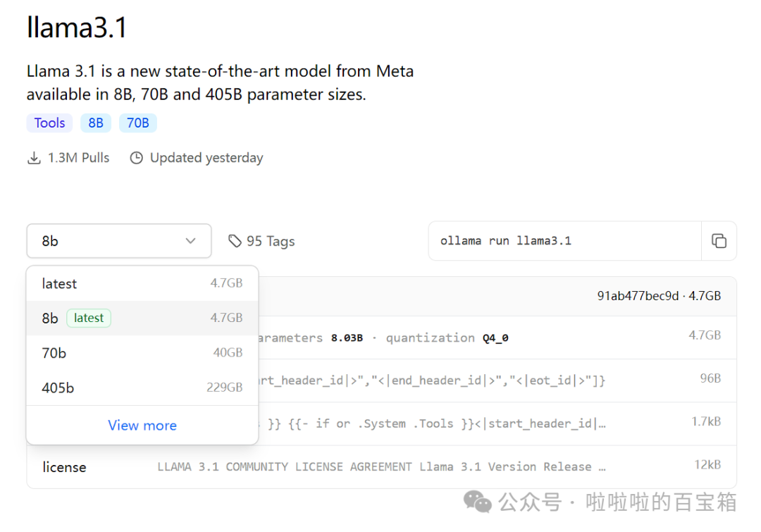The width and height of the screenshot is (761, 532).
Task: Collapse the 8b version dropdown via its chevron
Action: pyautogui.click(x=190, y=241)
